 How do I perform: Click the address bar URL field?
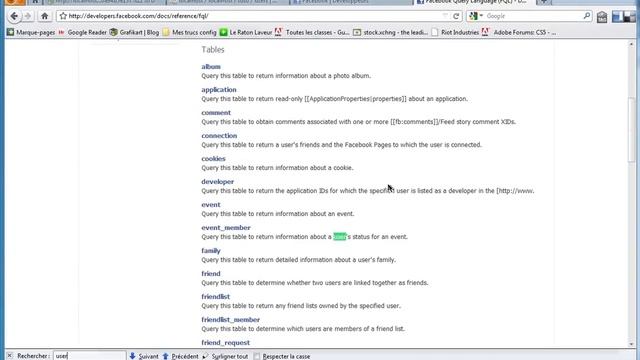253,16
